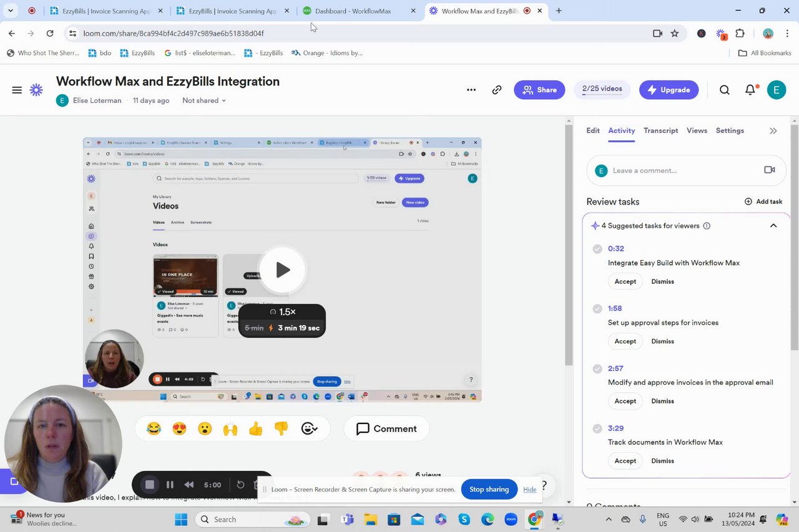The height and width of the screenshot is (532, 799).
Task: Check off the 3:29 task circle
Action: point(597,428)
